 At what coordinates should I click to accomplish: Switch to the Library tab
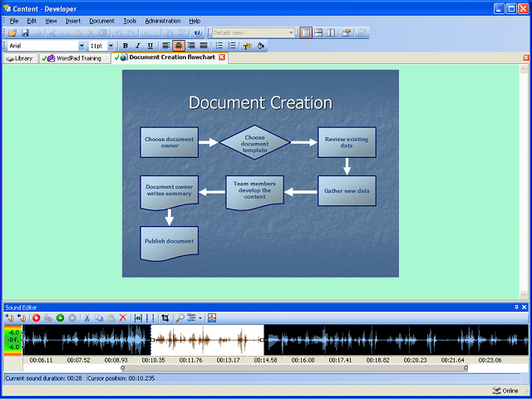point(20,58)
